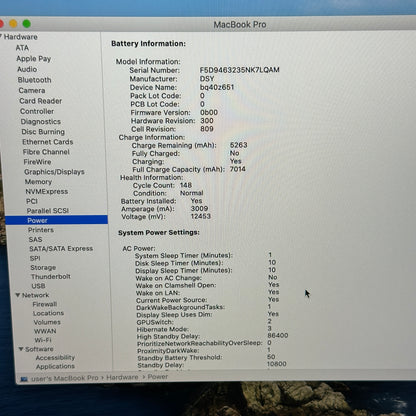Click the MacBook Pro window title
This screenshot has width=416, height=416.
(240, 25)
